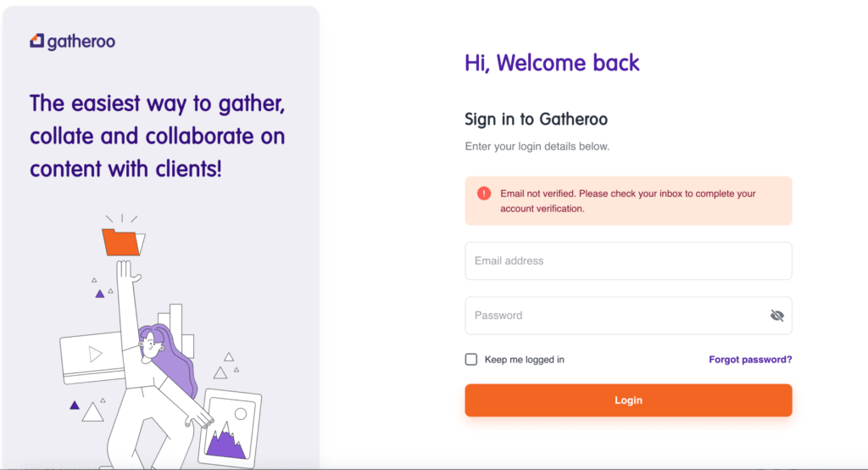Viewport: 868px width, 470px height.
Task: Click the Keep me logged in label
Action: pyautogui.click(x=524, y=359)
